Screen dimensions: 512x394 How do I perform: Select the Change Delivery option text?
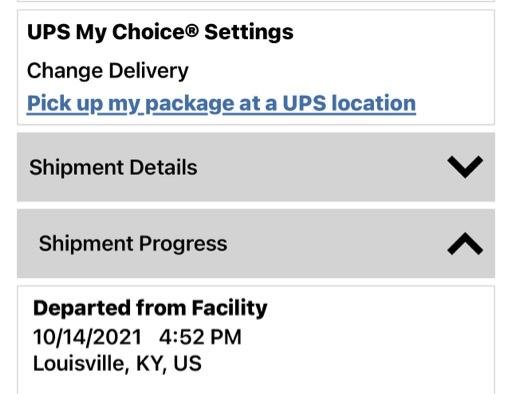pyautogui.click(x=108, y=71)
